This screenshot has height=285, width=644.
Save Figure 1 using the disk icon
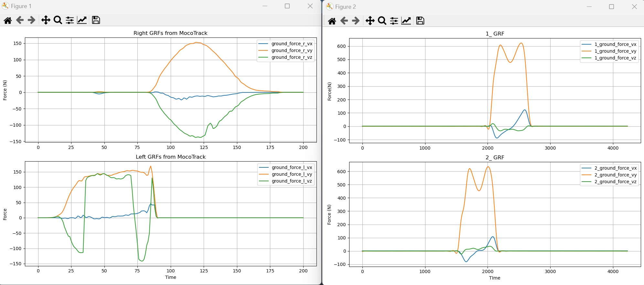tap(96, 20)
